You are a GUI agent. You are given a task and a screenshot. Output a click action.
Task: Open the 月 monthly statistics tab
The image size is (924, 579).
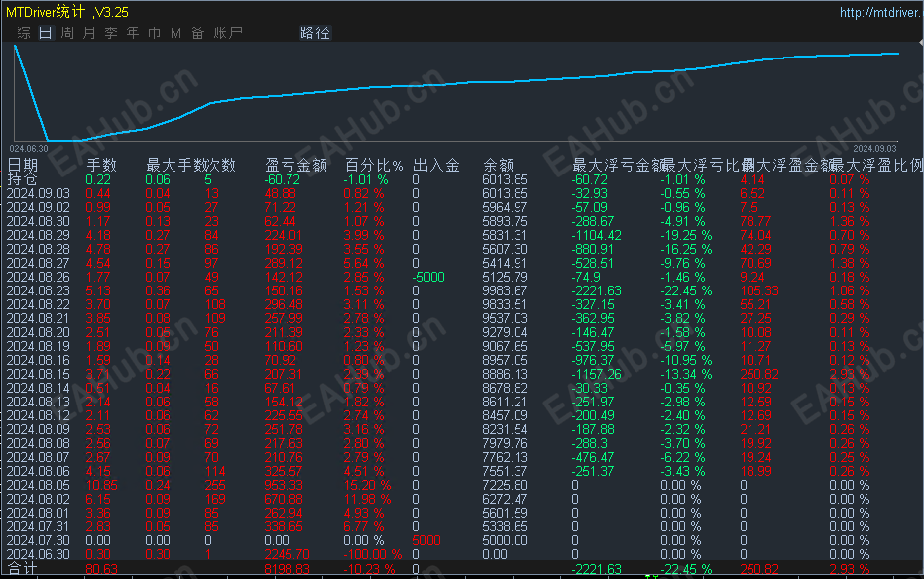coord(89,33)
